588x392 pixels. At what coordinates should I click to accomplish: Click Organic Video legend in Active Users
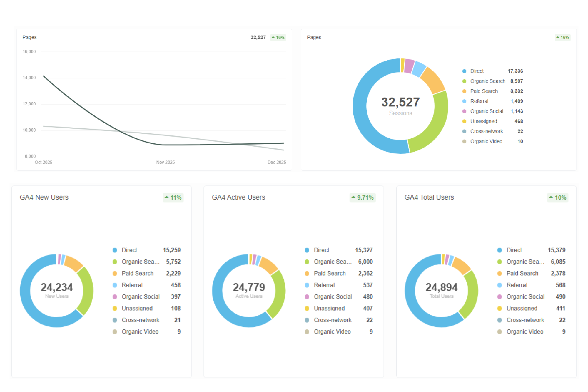pos(332,332)
